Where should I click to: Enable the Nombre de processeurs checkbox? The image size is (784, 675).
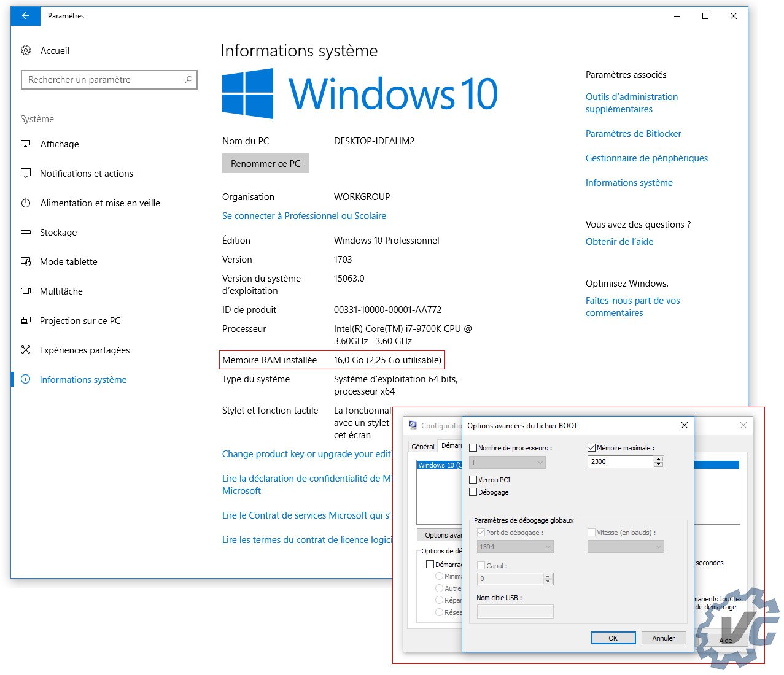(x=473, y=448)
